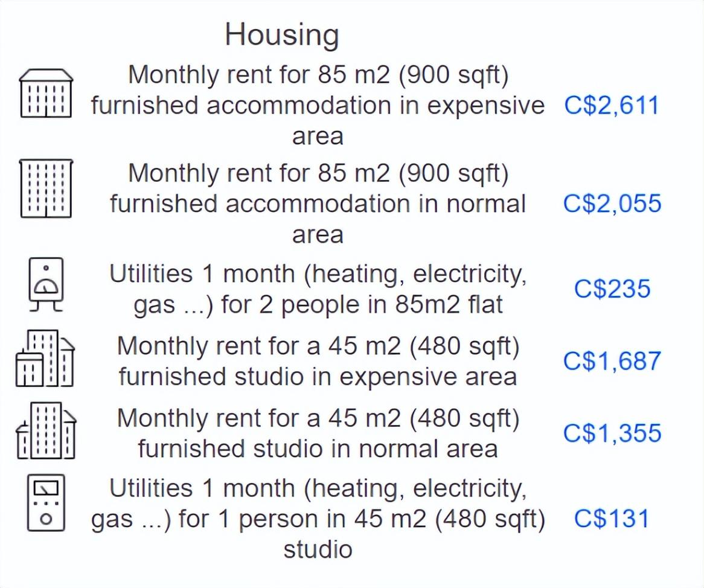The width and height of the screenshot is (704, 588).
Task: Click 85 m2 furnished accommodation in expensive area text
Action: pyautogui.click(x=318, y=105)
